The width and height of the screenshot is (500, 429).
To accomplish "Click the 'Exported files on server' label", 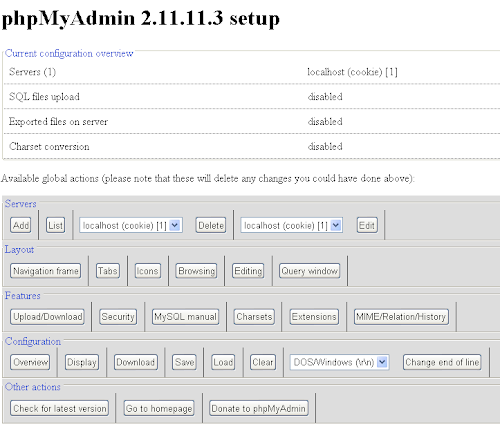I will coord(58,121).
